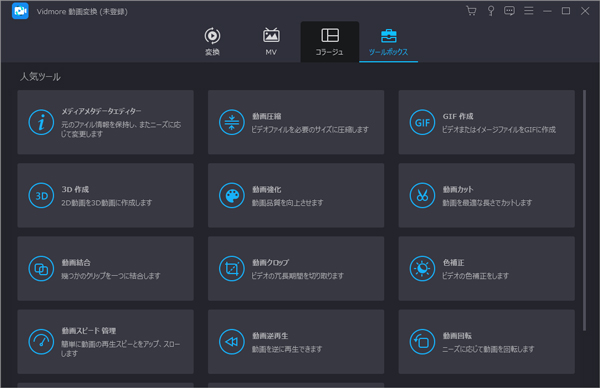This screenshot has height=388, width=600.
Task: Open the shopping cart purchase icon
Action: click(471, 11)
